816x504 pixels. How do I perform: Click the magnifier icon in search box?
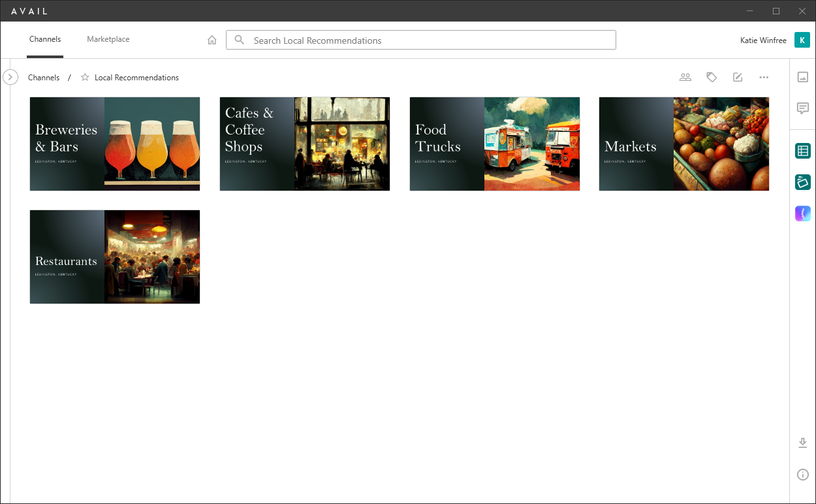click(x=240, y=40)
